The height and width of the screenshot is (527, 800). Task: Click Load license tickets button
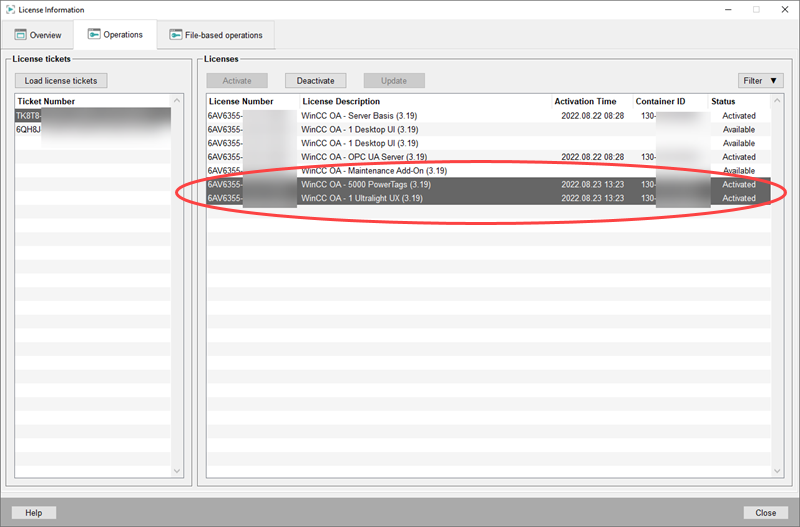pyautogui.click(x=61, y=81)
